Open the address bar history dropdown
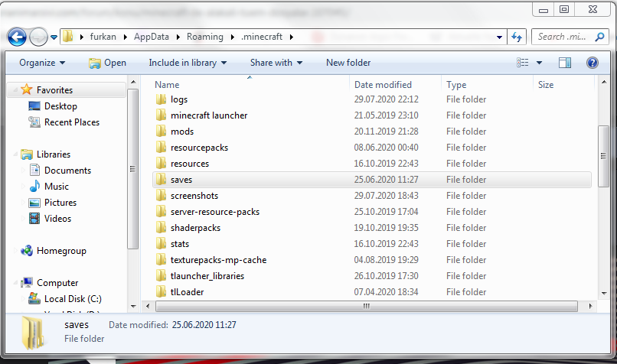This screenshot has width=617, height=364. click(499, 37)
